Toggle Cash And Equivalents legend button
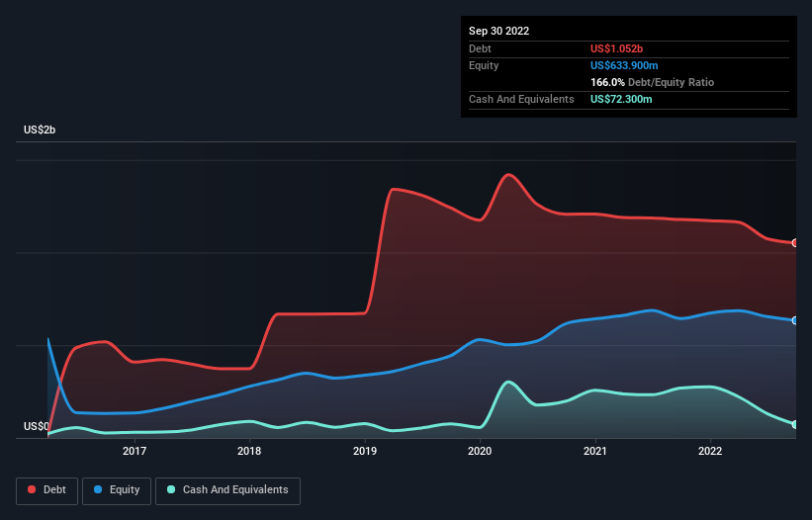This screenshot has width=812, height=520. pos(227,490)
